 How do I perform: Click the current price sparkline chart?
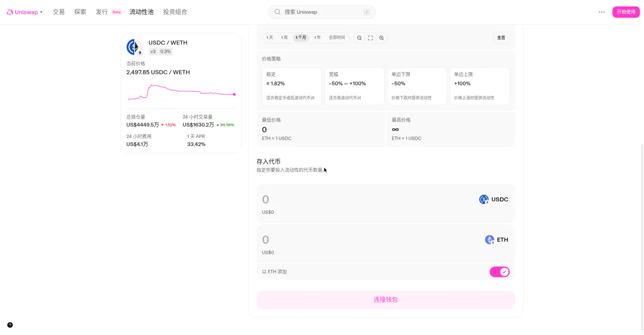click(x=181, y=92)
